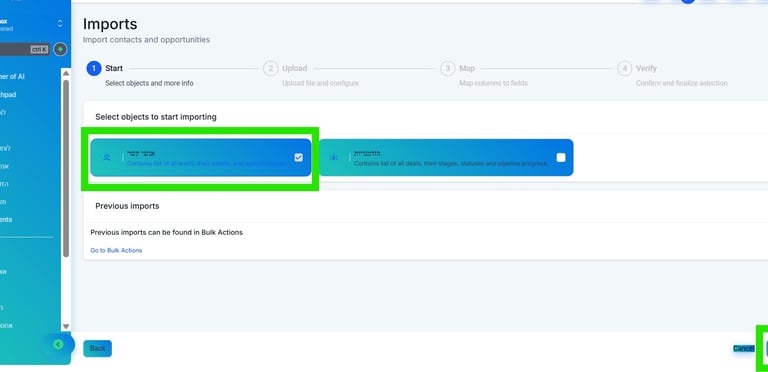Click the Back button
This screenshot has height=372, width=768.
tap(97, 349)
